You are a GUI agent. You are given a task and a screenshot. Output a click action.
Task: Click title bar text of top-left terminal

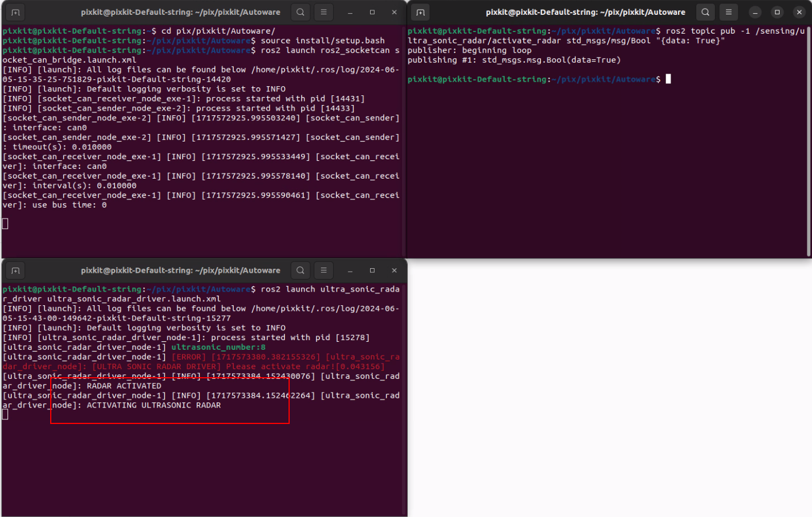point(181,12)
